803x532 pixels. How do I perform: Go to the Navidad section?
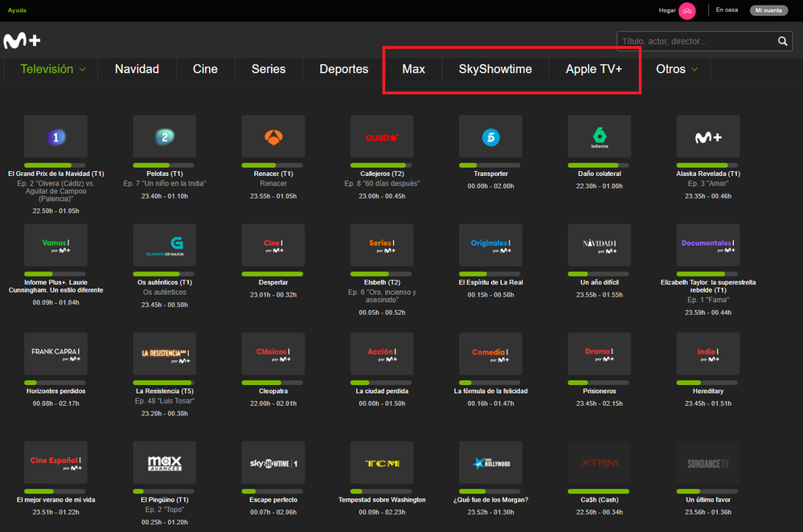coord(137,69)
